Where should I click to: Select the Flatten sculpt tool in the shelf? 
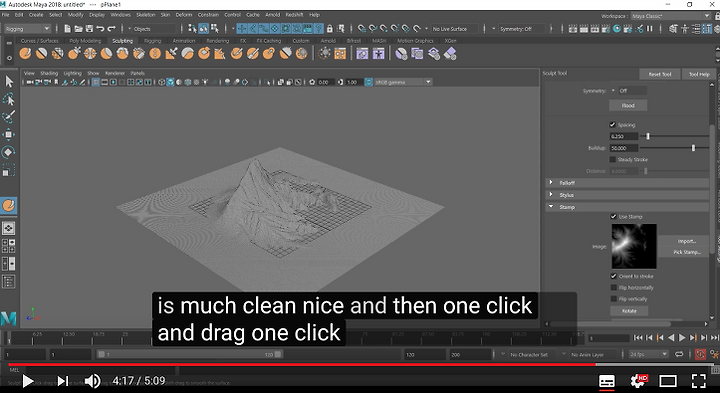[106, 54]
